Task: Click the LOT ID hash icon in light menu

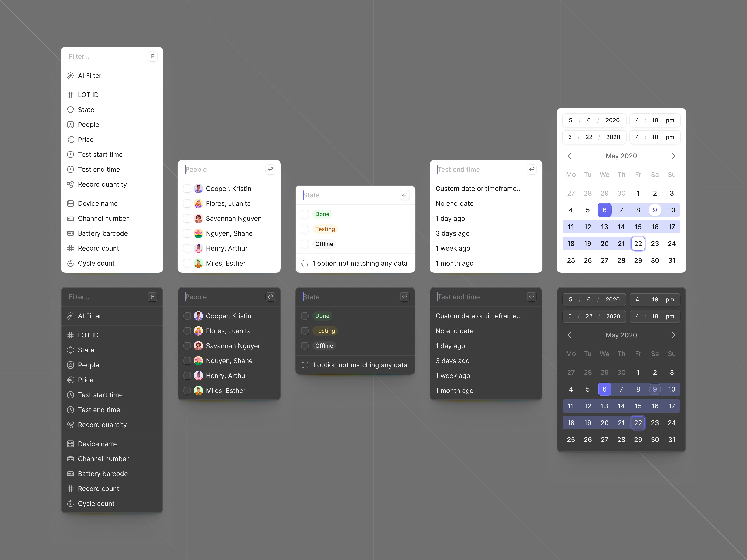Action: [x=70, y=95]
